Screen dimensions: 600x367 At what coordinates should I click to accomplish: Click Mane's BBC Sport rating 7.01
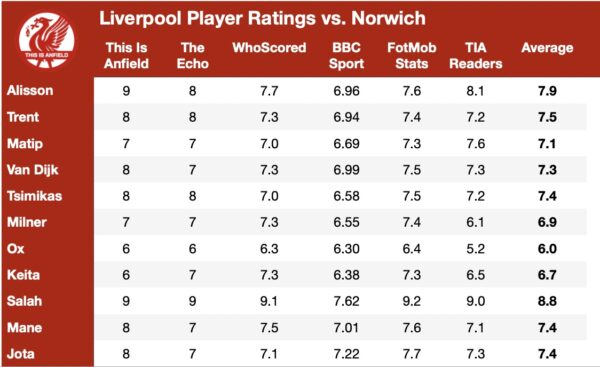(x=346, y=328)
